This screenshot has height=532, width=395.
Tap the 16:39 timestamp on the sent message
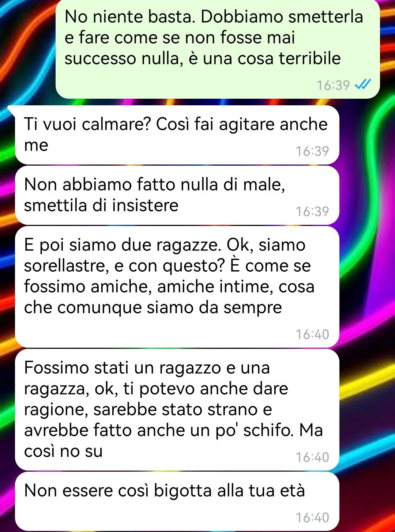pos(333,85)
